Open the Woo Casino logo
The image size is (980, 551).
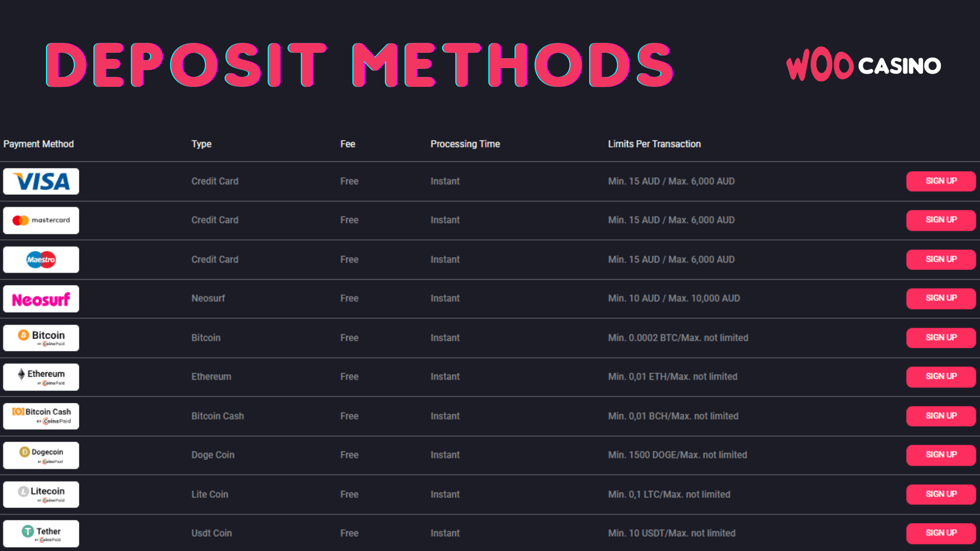click(863, 65)
